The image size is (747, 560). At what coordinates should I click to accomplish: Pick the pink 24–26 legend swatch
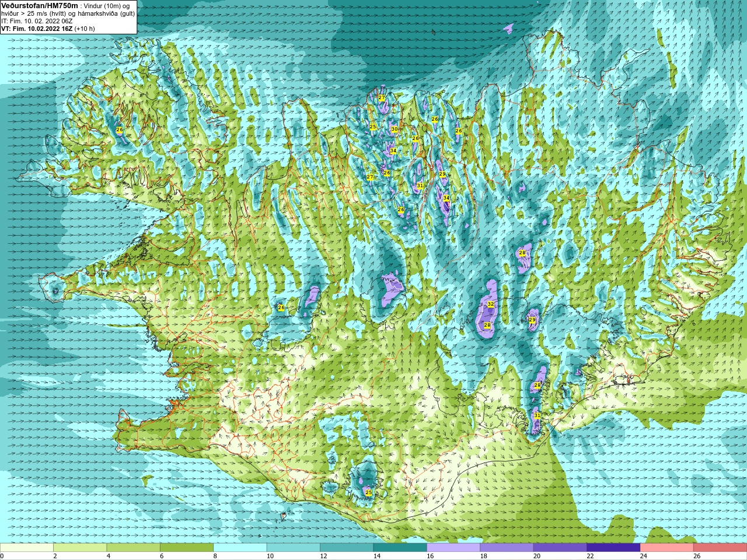point(666,548)
